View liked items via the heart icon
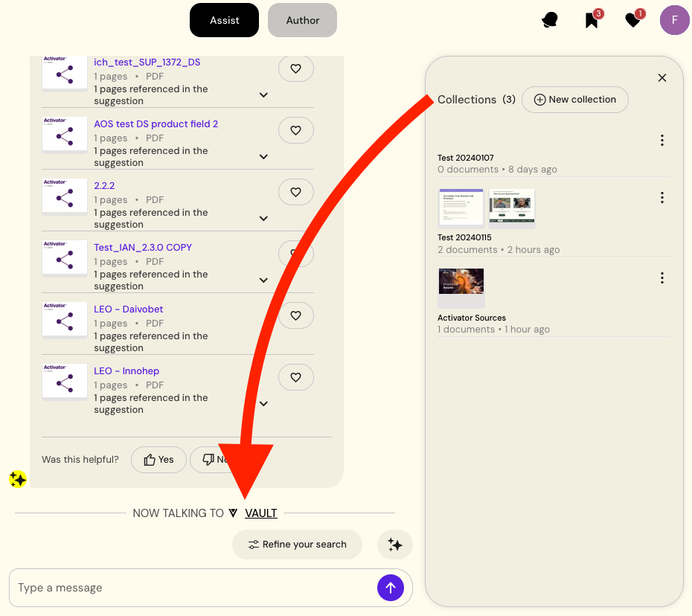This screenshot has height=616, width=692. click(632, 20)
